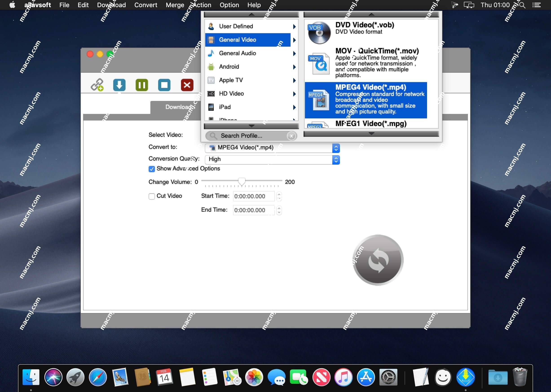Click the red delete/cancel tool icon
The width and height of the screenshot is (551, 392).
pos(187,84)
